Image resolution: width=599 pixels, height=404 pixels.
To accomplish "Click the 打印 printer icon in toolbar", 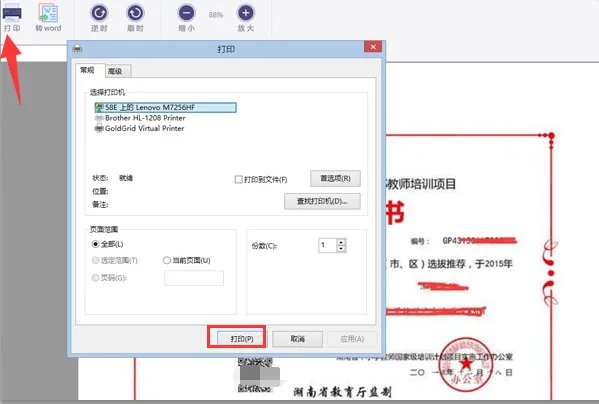I will click(12, 13).
